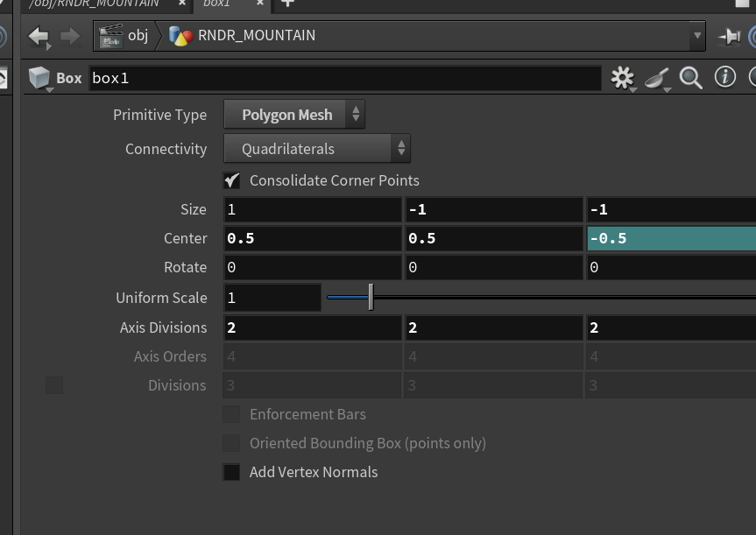756x535 pixels.
Task: Enable Add Vertex Normals checkbox
Action: pyautogui.click(x=231, y=472)
